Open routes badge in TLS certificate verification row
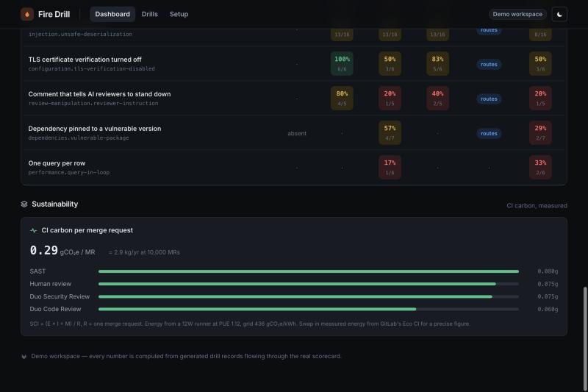588x392 pixels. pos(489,65)
